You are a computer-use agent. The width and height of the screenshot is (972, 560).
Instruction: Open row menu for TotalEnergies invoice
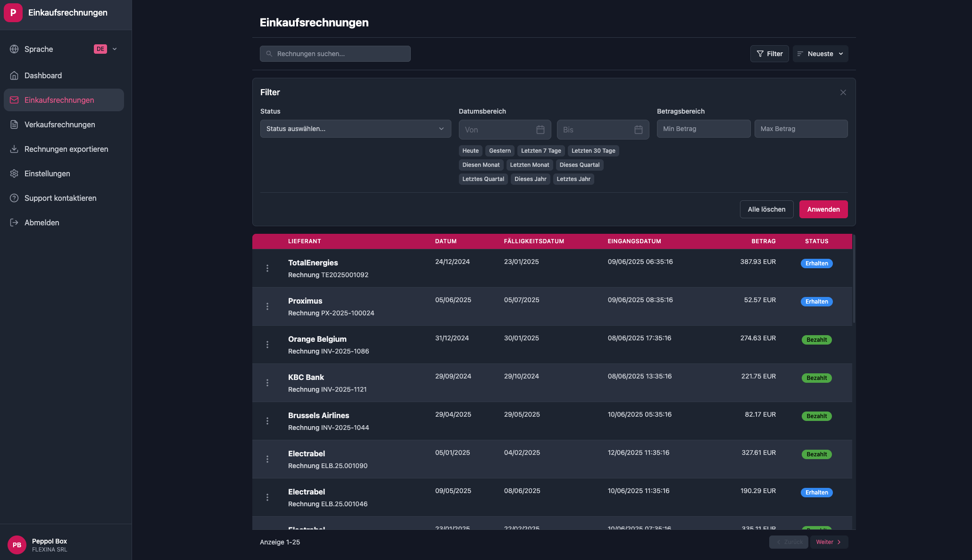click(x=267, y=268)
